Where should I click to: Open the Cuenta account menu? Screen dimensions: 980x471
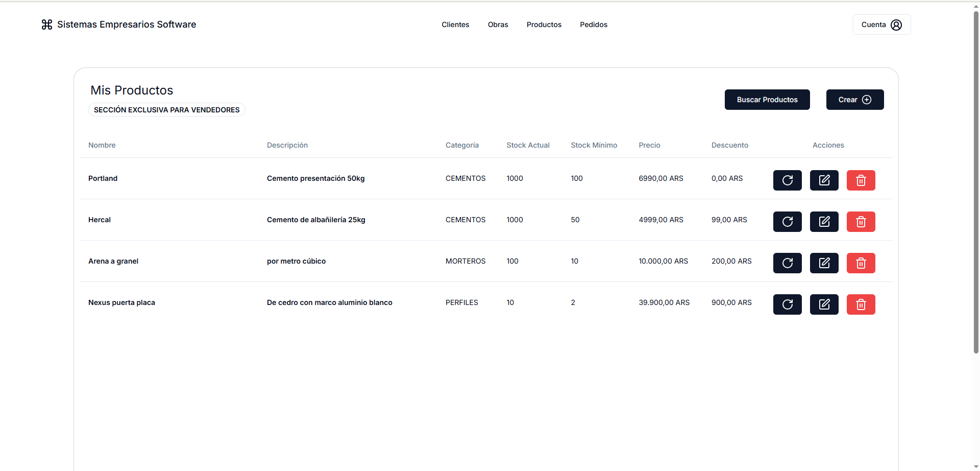click(881, 25)
